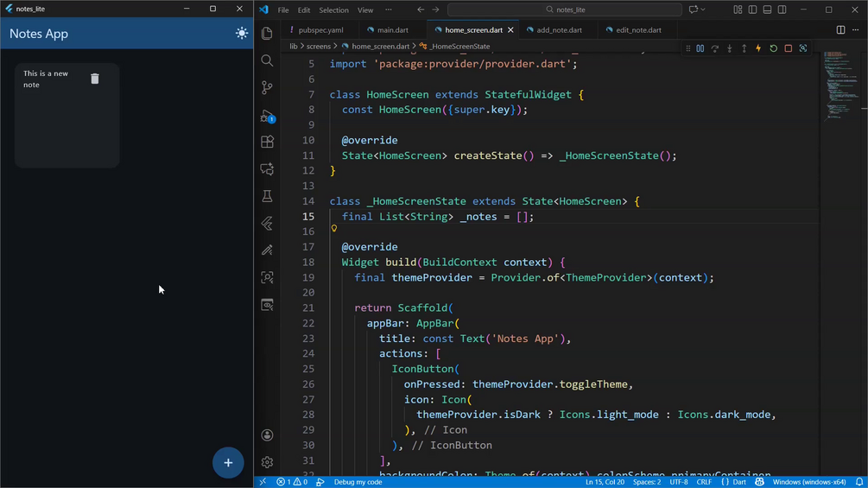The image size is (868, 488).
Task: Go back in editor navigation
Action: [x=421, y=10]
